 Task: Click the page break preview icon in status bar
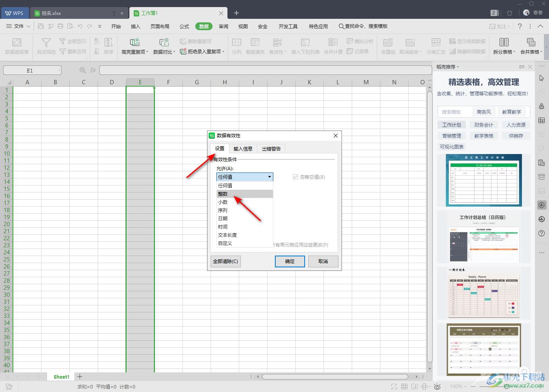pos(414,387)
